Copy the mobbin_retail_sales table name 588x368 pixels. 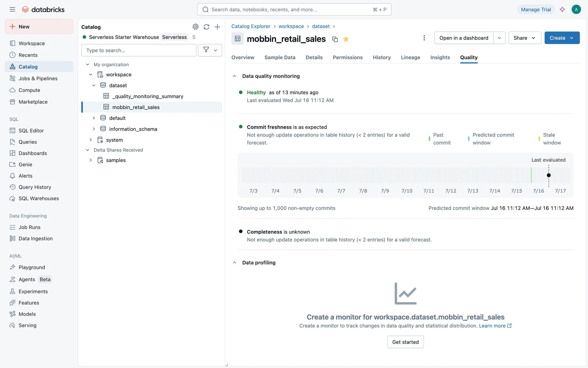point(335,39)
